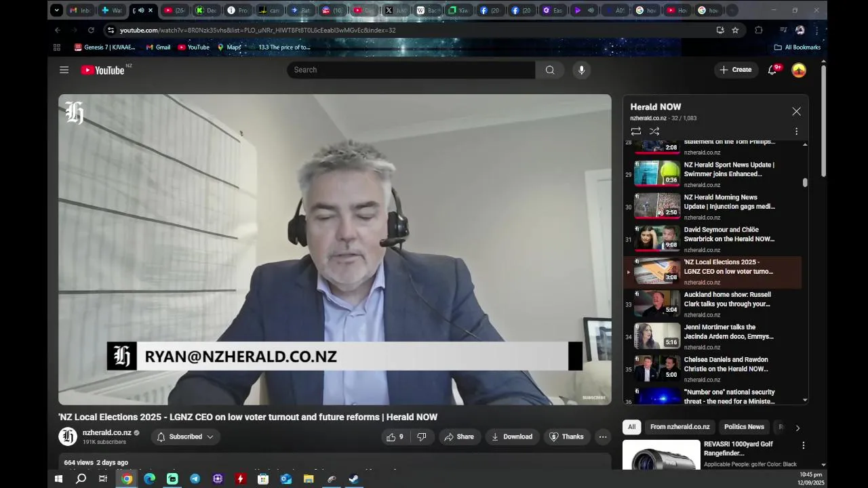Open the install app icon in address bar

[x=720, y=30]
